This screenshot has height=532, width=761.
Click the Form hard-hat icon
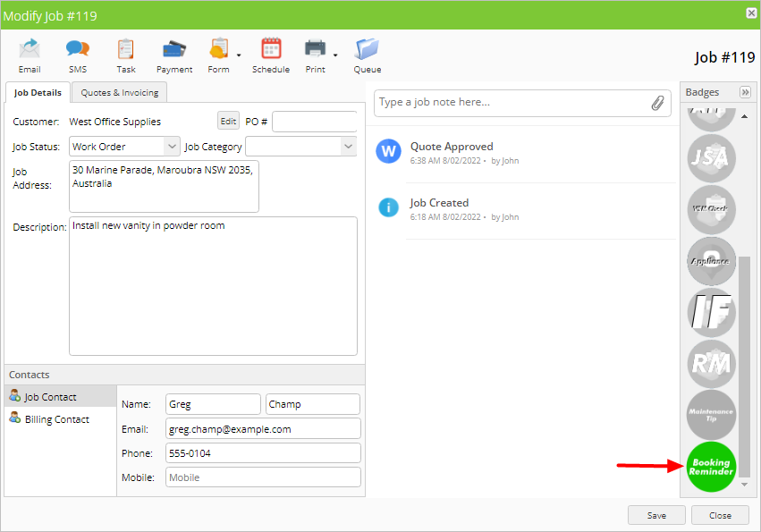(x=219, y=49)
